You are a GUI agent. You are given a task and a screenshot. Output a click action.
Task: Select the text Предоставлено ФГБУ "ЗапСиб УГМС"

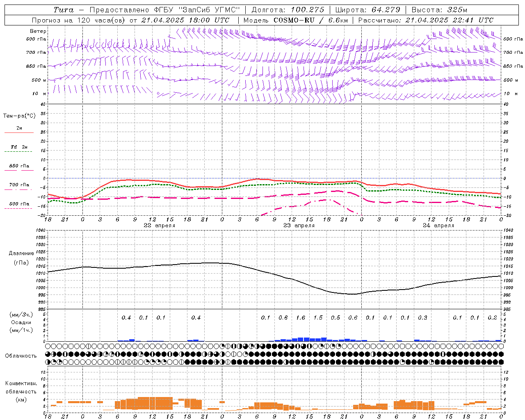(x=164, y=10)
